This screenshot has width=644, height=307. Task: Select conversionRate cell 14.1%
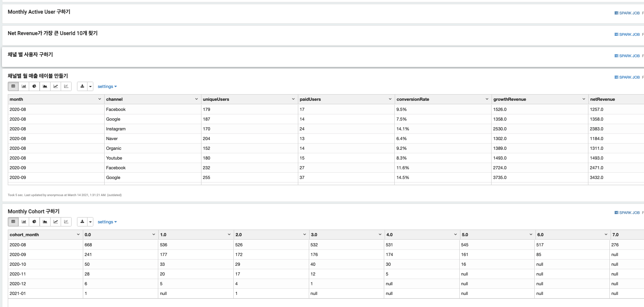(443, 129)
